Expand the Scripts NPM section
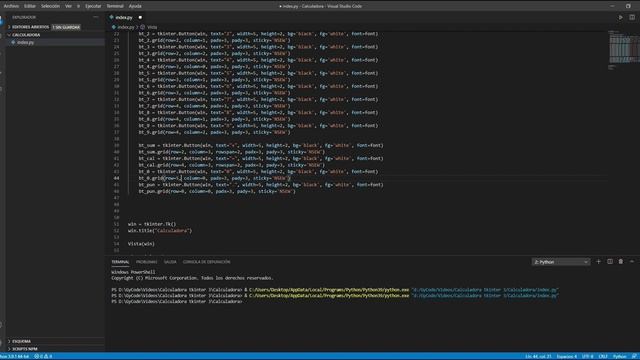The image size is (640, 360). [24, 349]
